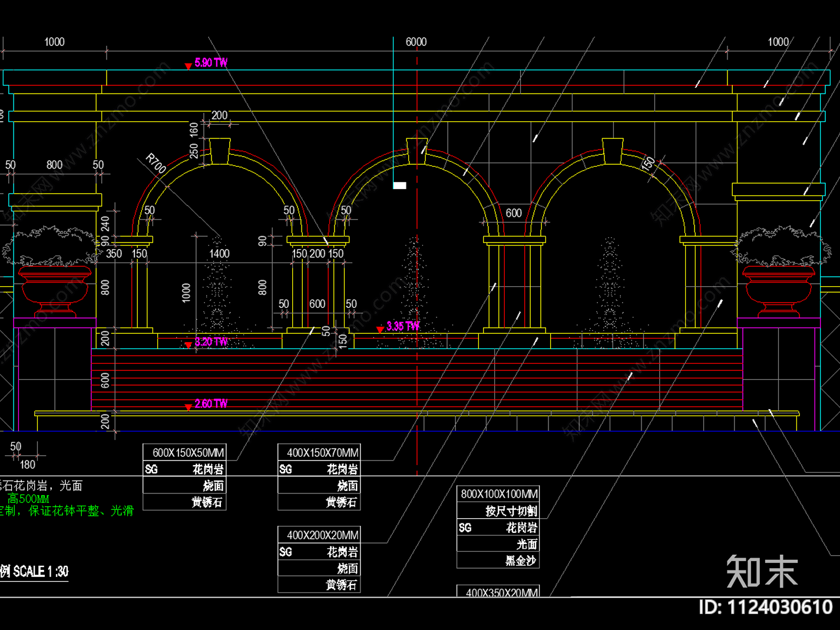Click the green "保证花钵平整、光滑" note

pyautogui.click(x=81, y=511)
